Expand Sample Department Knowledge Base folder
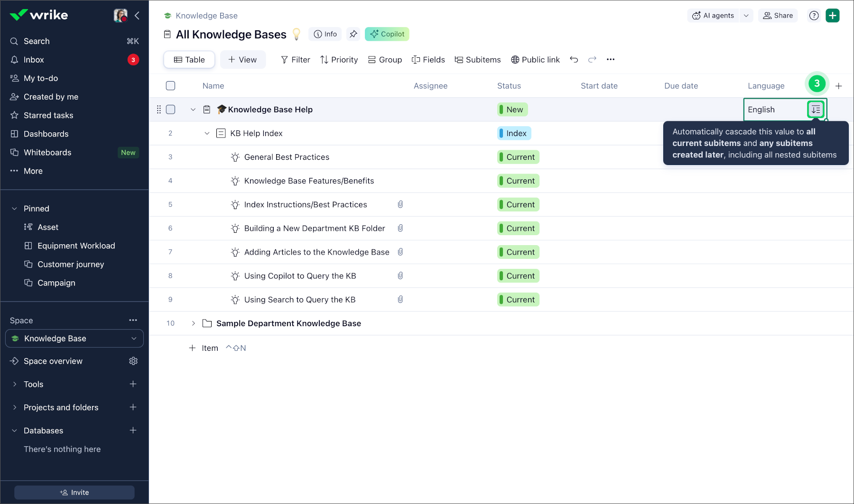This screenshot has height=504, width=854. tap(193, 323)
